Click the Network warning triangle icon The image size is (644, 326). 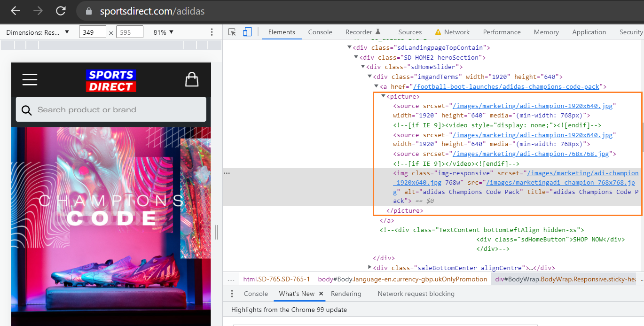[438, 32]
